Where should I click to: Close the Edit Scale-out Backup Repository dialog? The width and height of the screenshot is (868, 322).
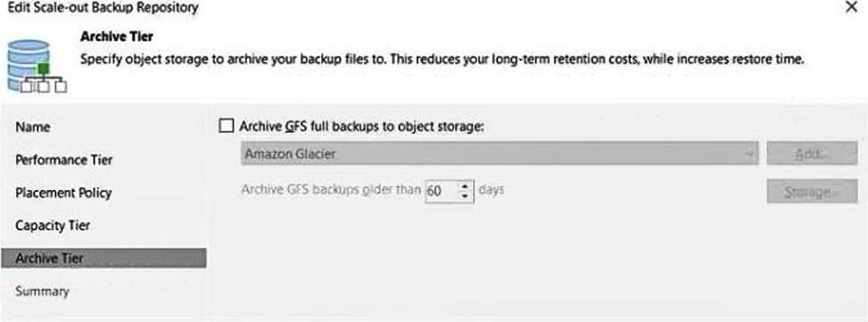(851, 8)
